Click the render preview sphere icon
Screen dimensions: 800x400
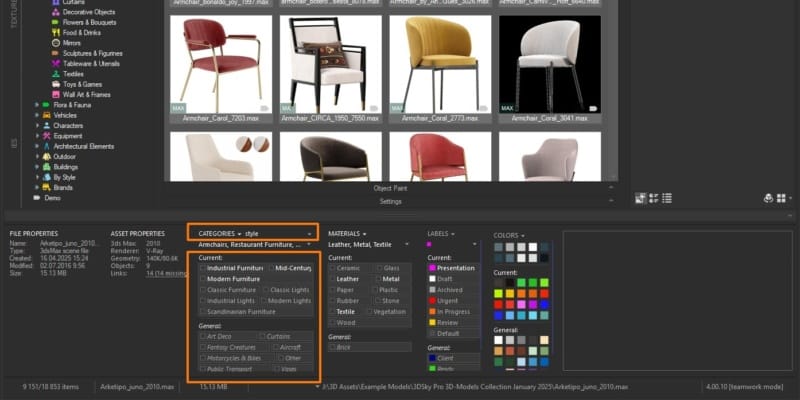tap(768, 198)
